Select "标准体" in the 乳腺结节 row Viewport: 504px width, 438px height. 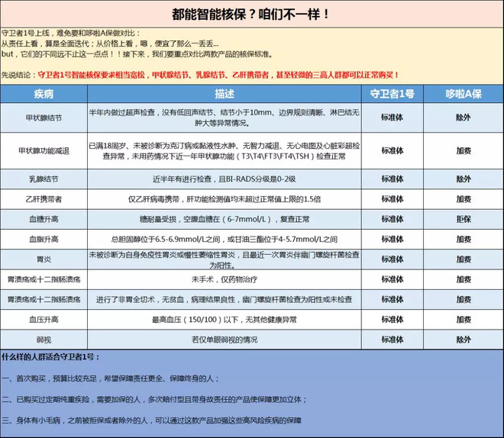(x=393, y=179)
